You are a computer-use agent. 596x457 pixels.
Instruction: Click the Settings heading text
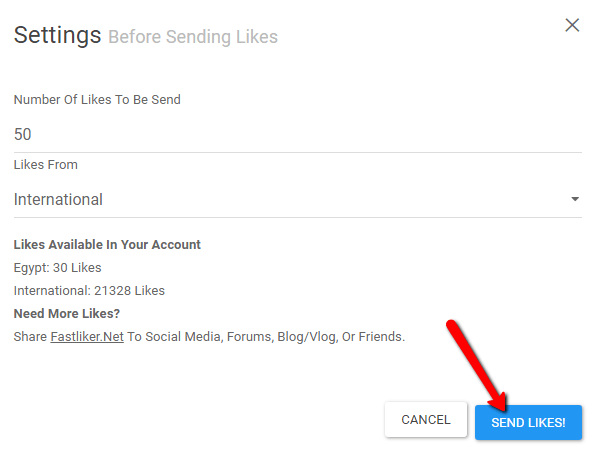click(x=57, y=35)
